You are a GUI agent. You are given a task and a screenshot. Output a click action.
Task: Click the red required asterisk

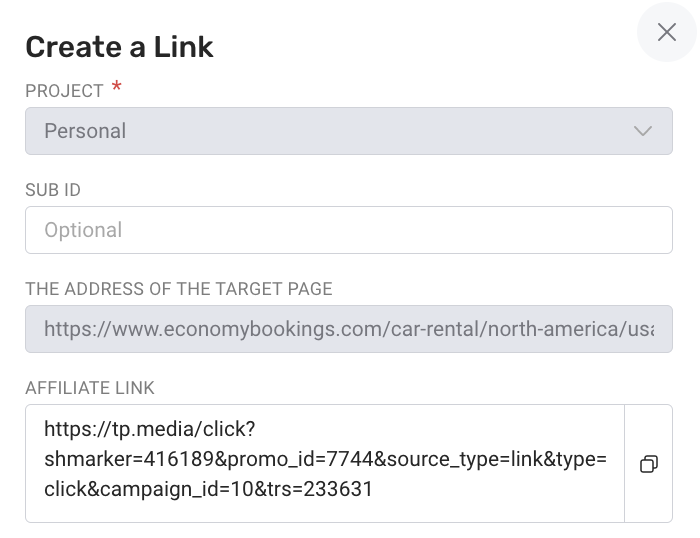pos(117,86)
